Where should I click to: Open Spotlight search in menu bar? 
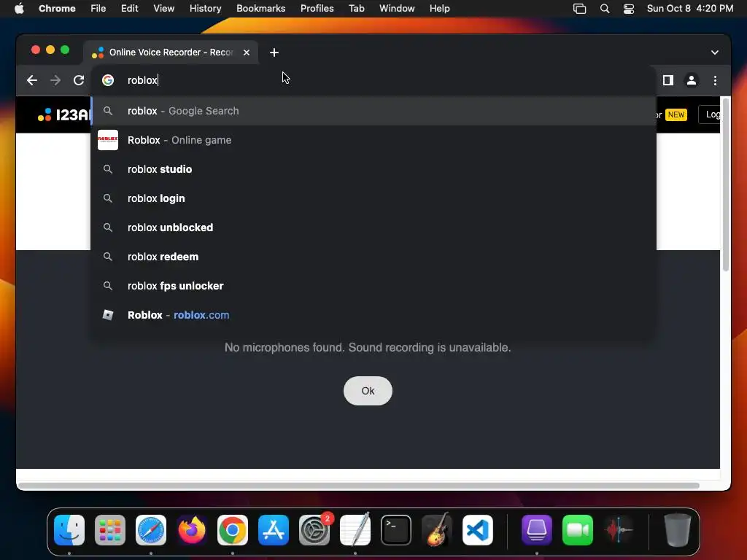[x=605, y=9]
